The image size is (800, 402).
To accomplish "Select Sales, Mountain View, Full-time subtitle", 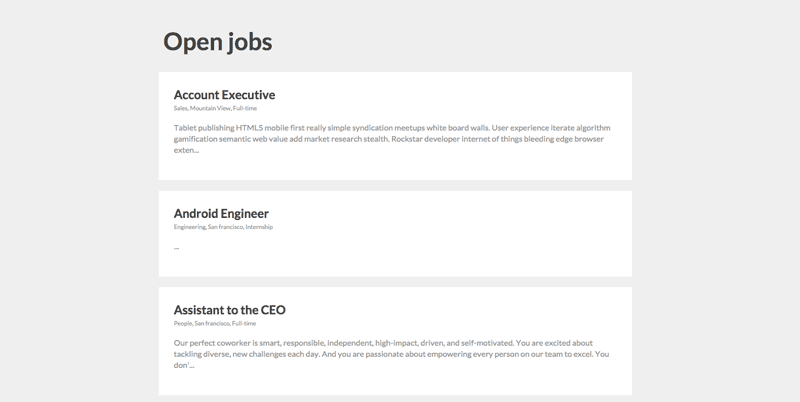I will pyautogui.click(x=215, y=108).
